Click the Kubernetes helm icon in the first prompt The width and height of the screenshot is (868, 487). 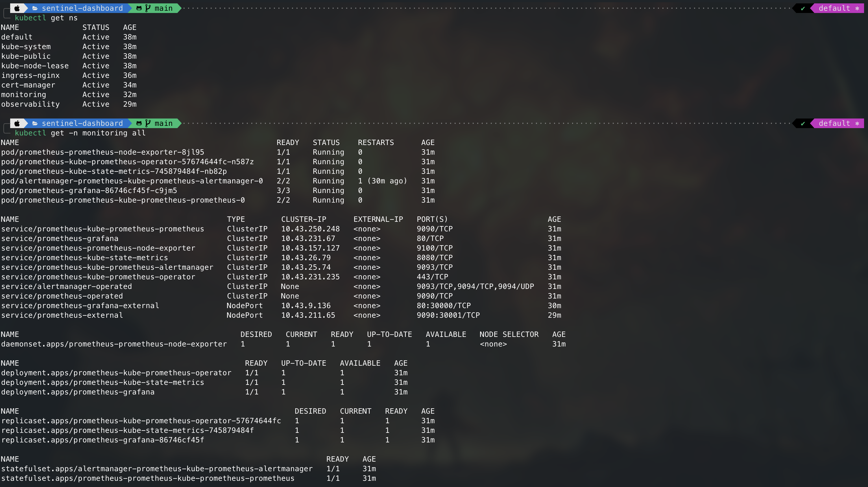click(x=857, y=8)
